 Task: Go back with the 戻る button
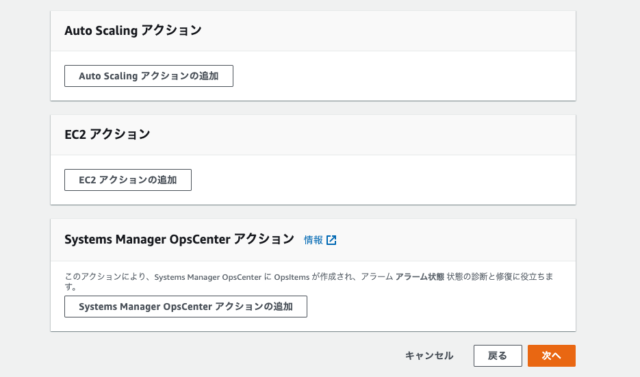[x=498, y=356]
